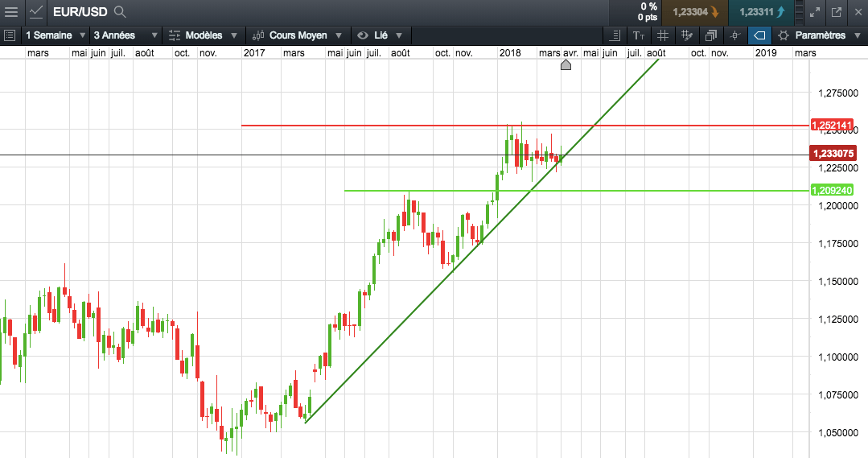Expand the chart to fullscreen
The height and width of the screenshot is (458, 868).
[x=815, y=11]
